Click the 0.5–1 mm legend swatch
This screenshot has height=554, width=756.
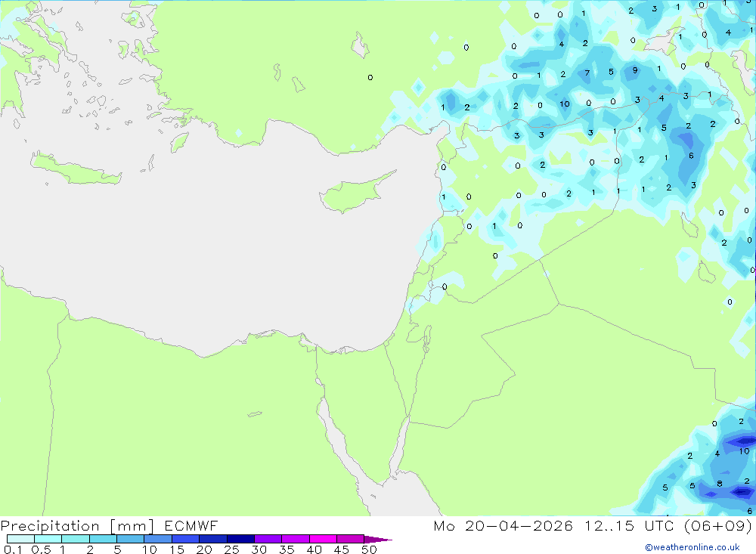(48, 539)
